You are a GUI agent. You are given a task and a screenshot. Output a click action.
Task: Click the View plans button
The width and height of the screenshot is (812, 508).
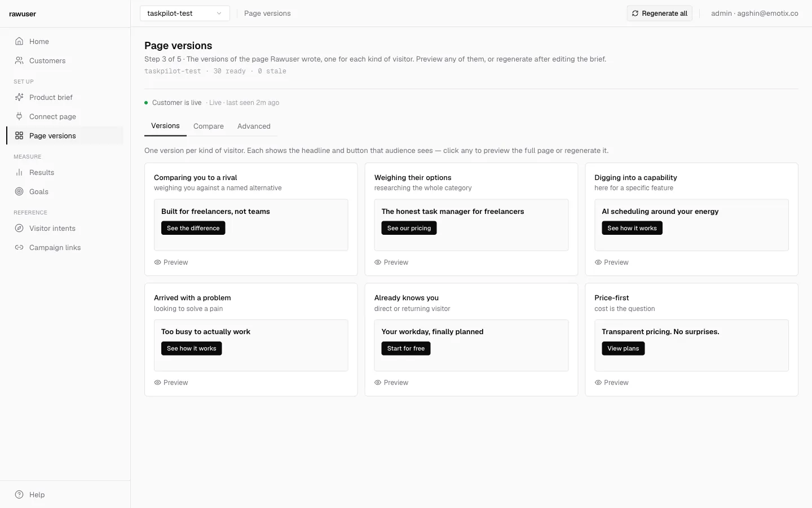[x=623, y=348]
